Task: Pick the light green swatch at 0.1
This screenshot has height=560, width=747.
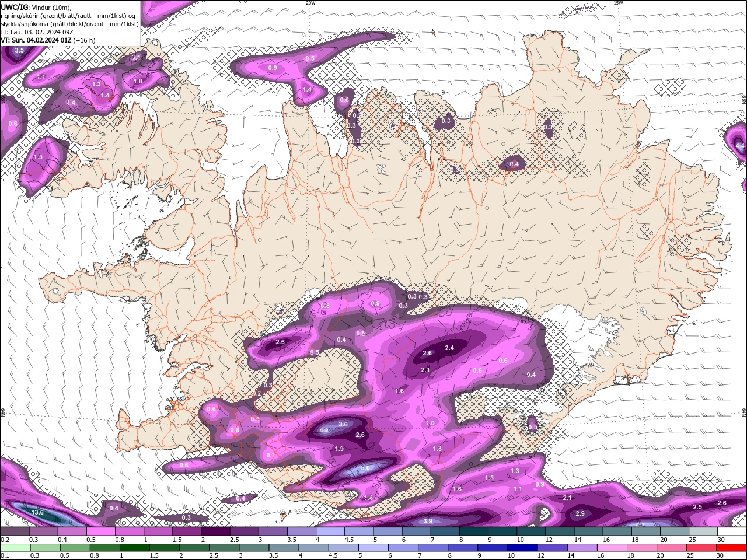Action: coord(15,547)
